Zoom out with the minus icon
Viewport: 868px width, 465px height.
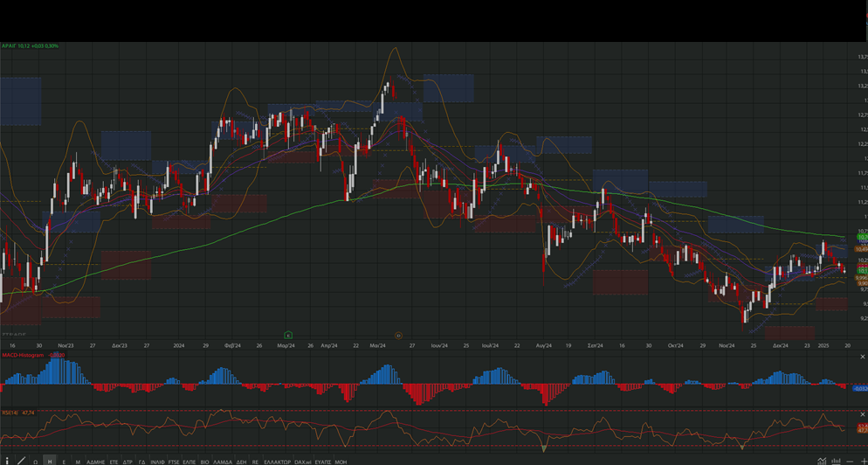click(851, 462)
